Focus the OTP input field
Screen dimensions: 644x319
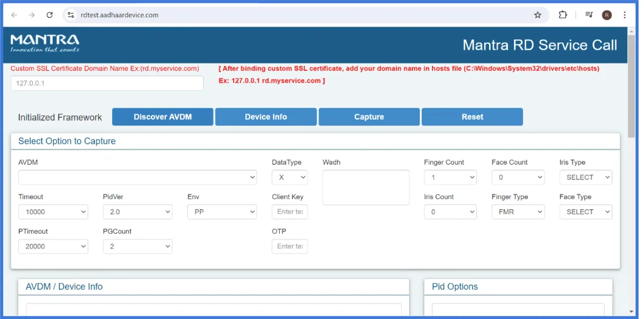click(x=290, y=246)
